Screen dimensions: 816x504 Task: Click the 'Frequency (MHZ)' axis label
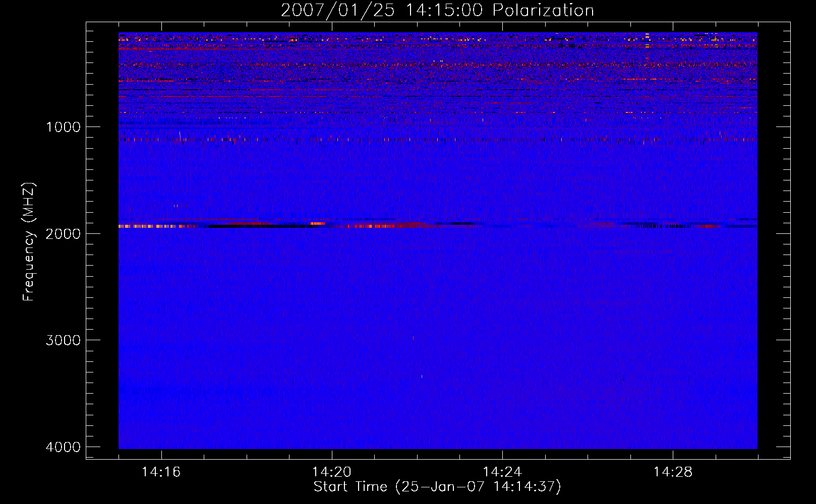coord(29,242)
